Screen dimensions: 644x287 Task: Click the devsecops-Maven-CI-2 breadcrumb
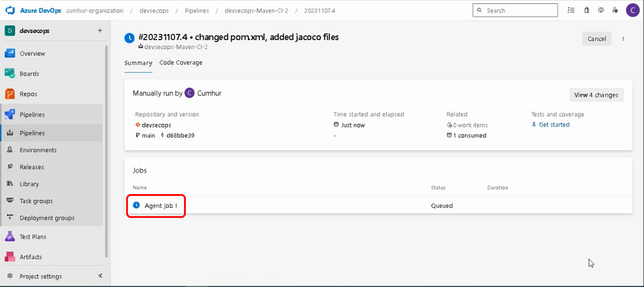click(256, 11)
